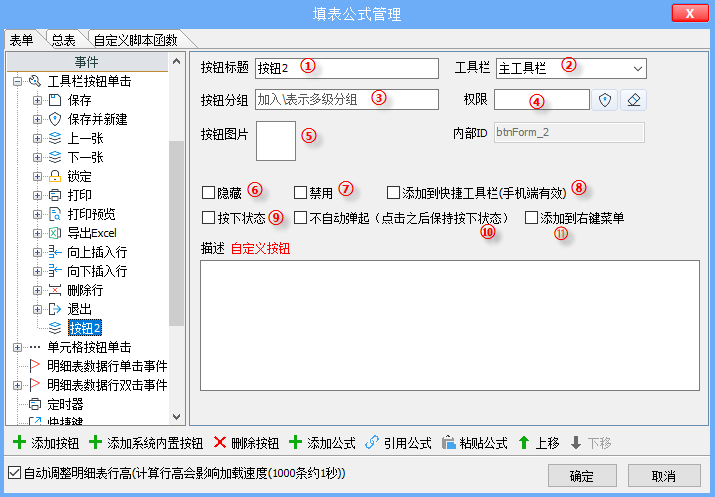Expand the 保存并新建 node
This screenshot has width=715, height=497.
click(37, 119)
